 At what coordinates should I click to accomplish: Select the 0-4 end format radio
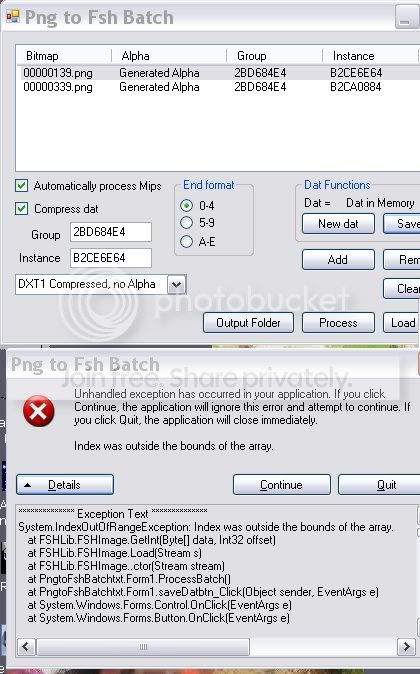pos(186,205)
